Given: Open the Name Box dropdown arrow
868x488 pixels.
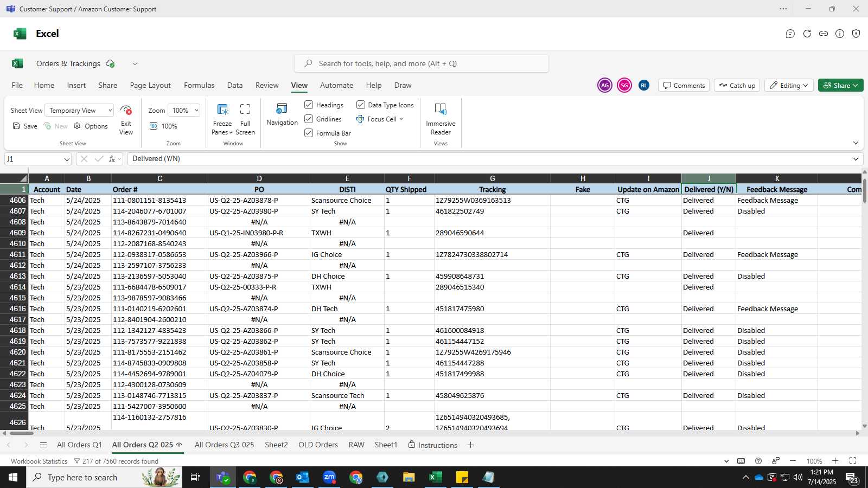Looking at the screenshot, I should 67,159.
